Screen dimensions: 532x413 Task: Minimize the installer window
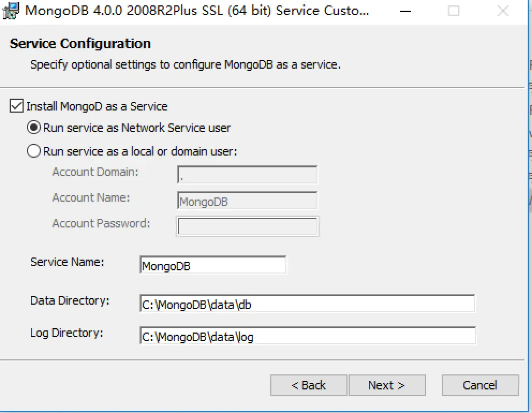(405, 11)
